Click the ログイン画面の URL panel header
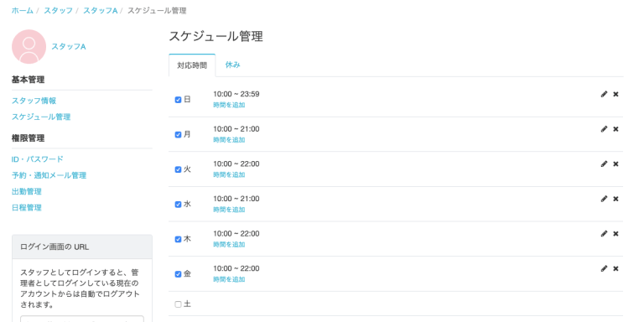The width and height of the screenshot is (644, 322). (x=82, y=247)
